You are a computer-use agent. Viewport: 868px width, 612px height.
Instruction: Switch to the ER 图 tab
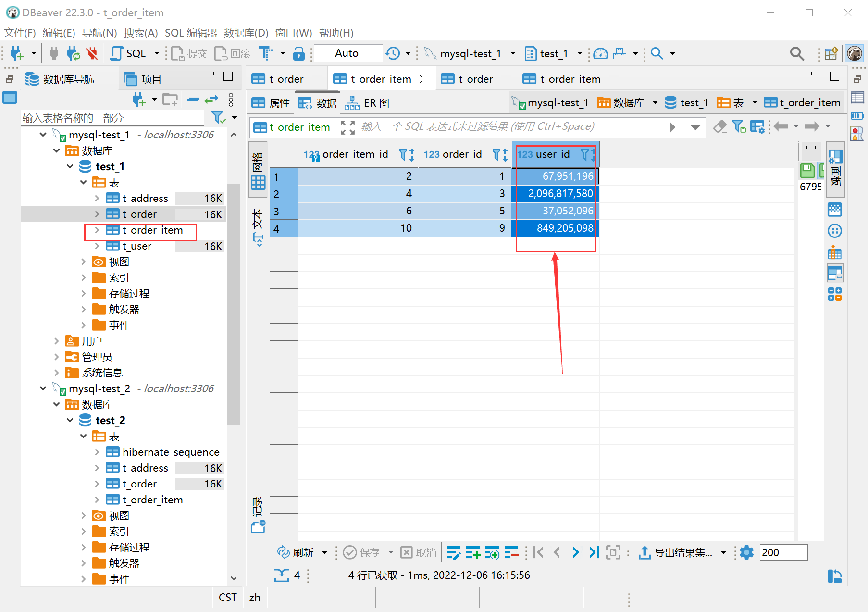pos(367,103)
